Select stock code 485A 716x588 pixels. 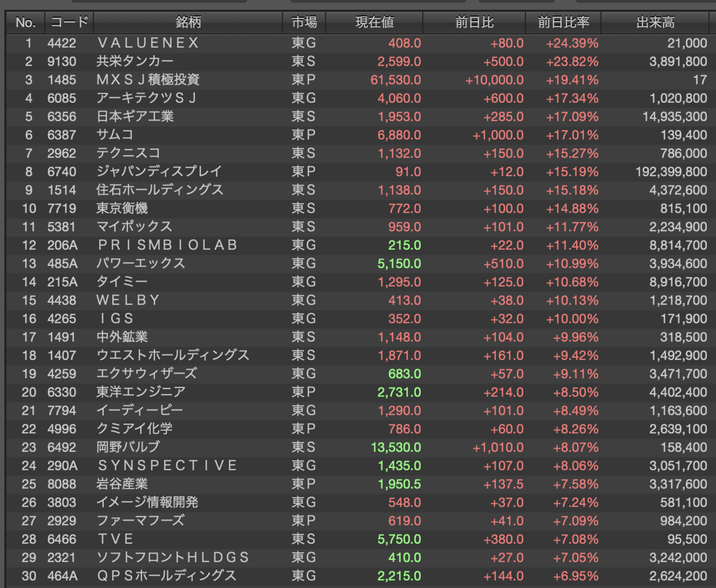coord(62,263)
